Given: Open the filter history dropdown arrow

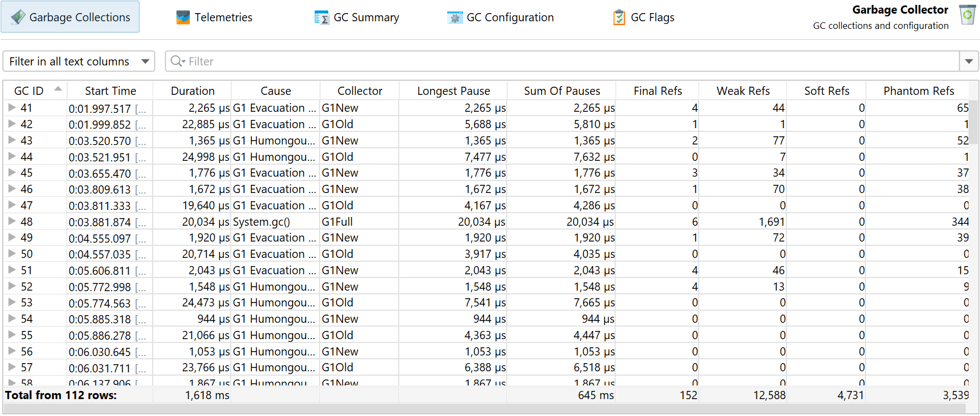Looking at the screenshot, I should click(969, 61).
